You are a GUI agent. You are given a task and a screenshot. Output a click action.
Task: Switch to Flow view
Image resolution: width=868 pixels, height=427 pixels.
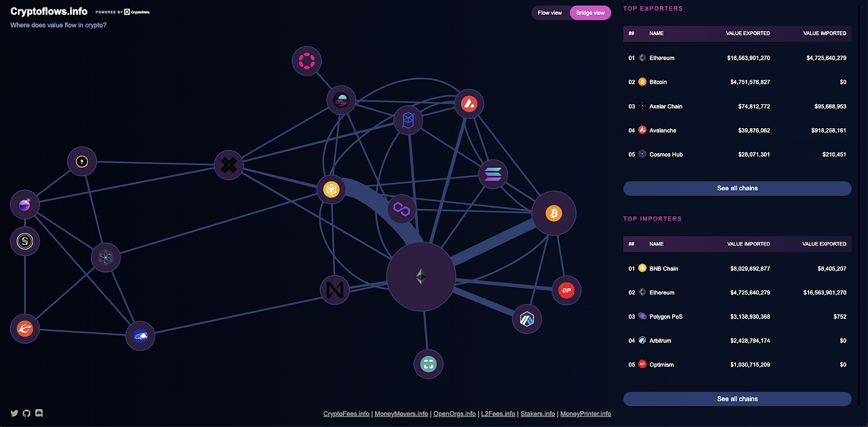(x=550, y=12)
